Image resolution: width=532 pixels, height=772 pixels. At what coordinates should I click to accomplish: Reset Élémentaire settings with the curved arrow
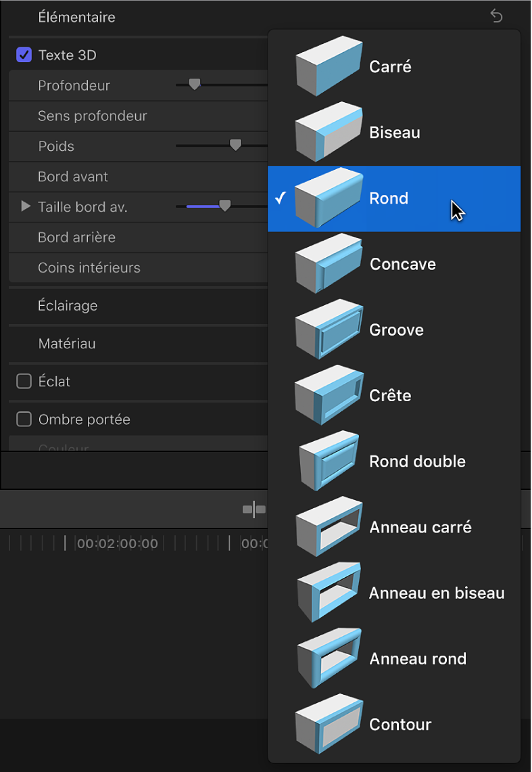pos(497,16)
